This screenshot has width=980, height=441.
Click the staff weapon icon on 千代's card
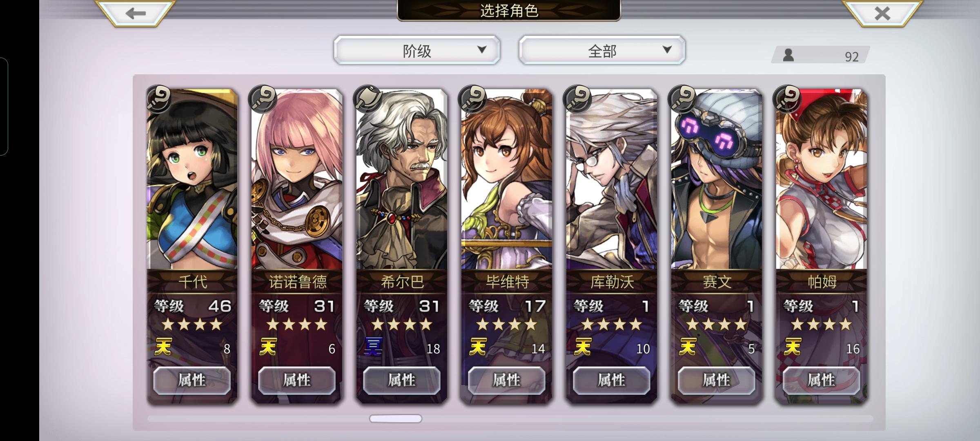point(159,99)
